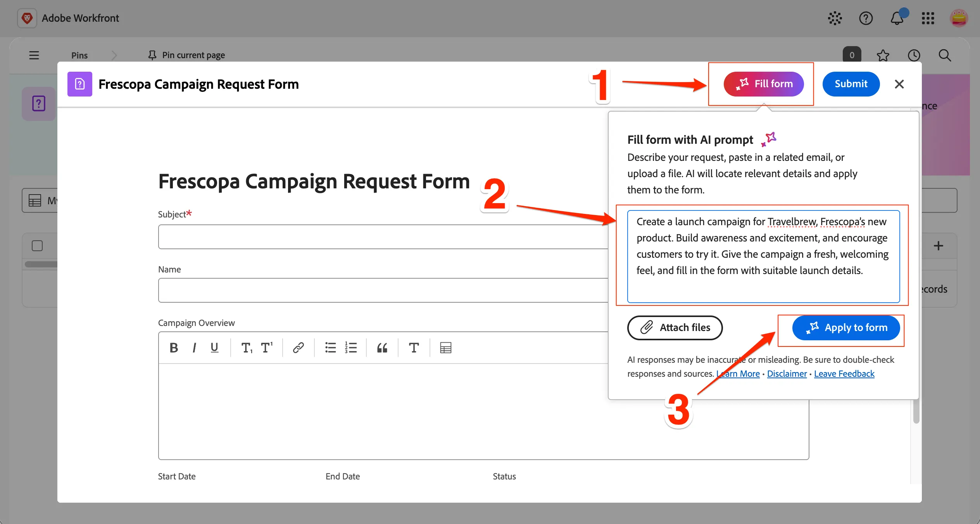This screenshot has height=524, width=980.
Task: Open the Learn More link
Action: pos(738,374)
